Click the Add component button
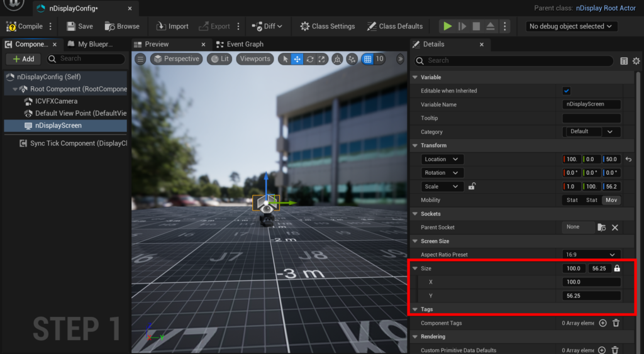 [x=23, y=59]
